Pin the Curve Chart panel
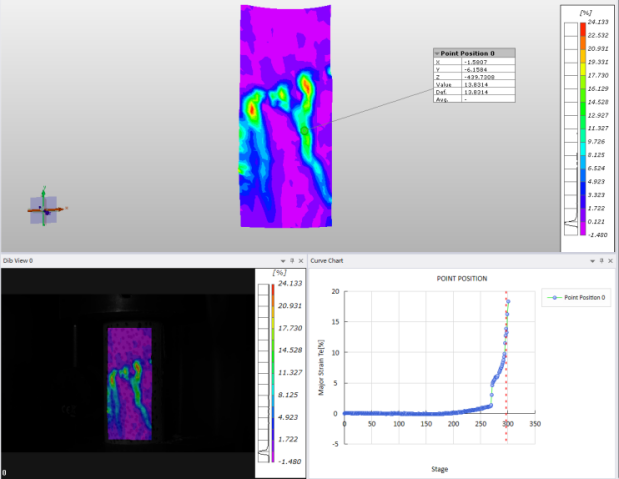This screenshot has width=619, height=479. (600, 260)
